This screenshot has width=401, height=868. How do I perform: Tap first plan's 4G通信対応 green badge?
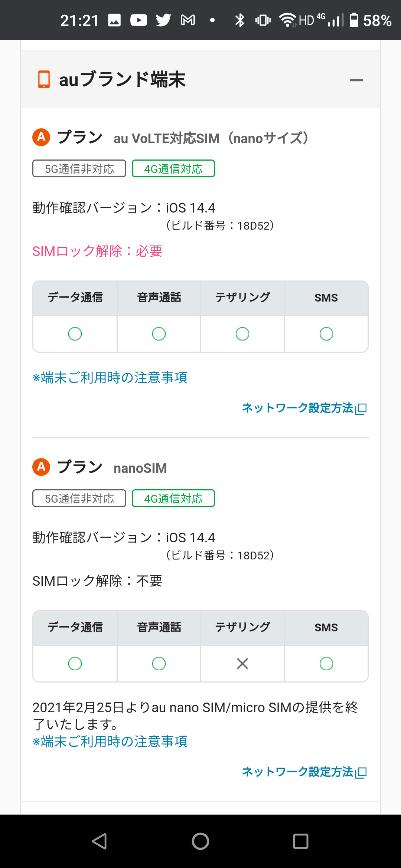click(x=173, y=169)
